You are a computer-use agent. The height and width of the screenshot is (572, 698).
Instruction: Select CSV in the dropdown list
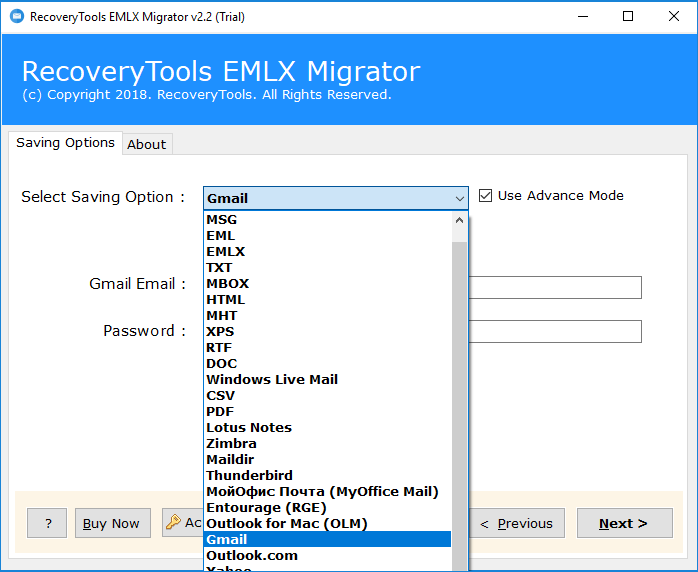point(328,396)
